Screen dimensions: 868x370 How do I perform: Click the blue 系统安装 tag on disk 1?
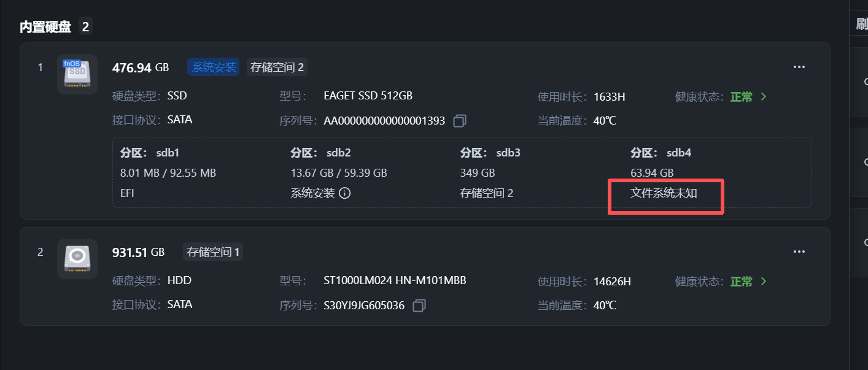click(214, 67)
